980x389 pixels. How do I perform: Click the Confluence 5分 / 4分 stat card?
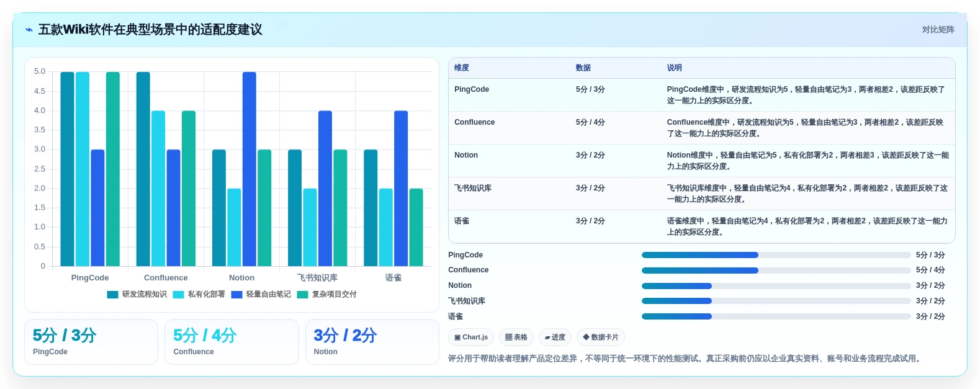coord(232,342)
